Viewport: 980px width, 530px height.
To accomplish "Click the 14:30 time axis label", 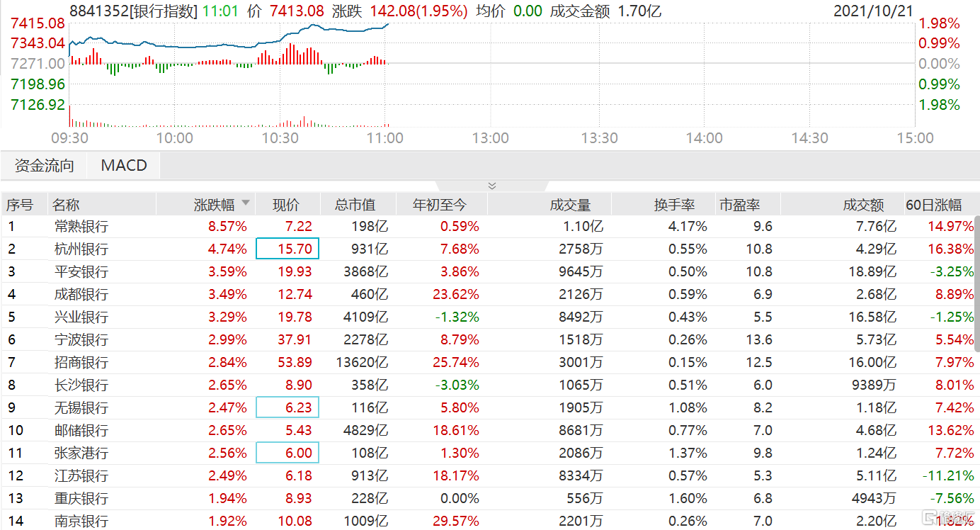I will [809, 138].
